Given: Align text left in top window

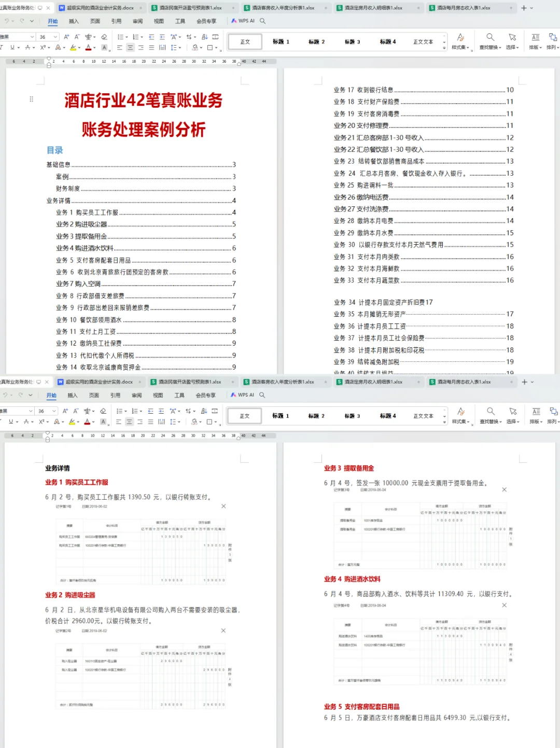Looking at the screenshot, I should (x=119, y=48).
